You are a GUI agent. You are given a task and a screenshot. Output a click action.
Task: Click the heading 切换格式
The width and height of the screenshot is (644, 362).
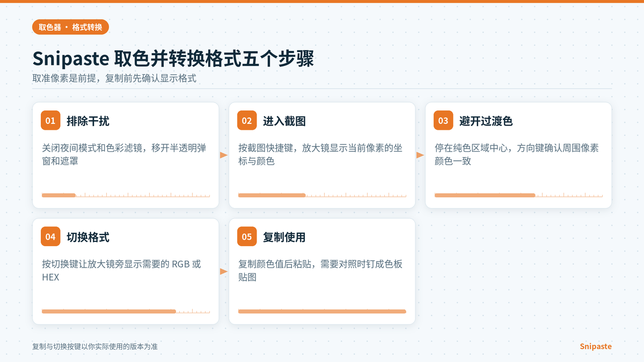tap(88, 237)
